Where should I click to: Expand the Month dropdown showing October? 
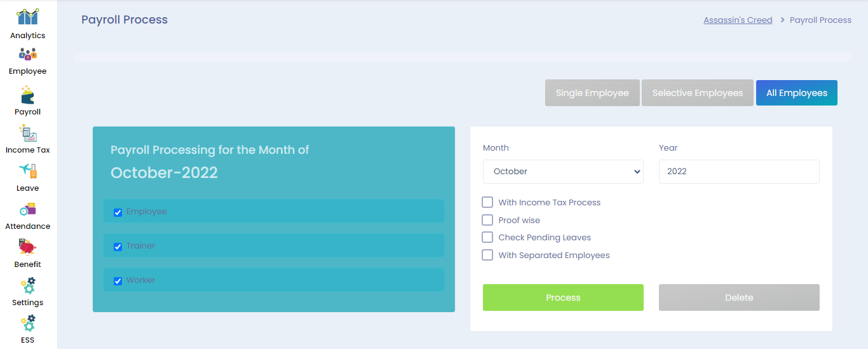[x=563, y=172]
